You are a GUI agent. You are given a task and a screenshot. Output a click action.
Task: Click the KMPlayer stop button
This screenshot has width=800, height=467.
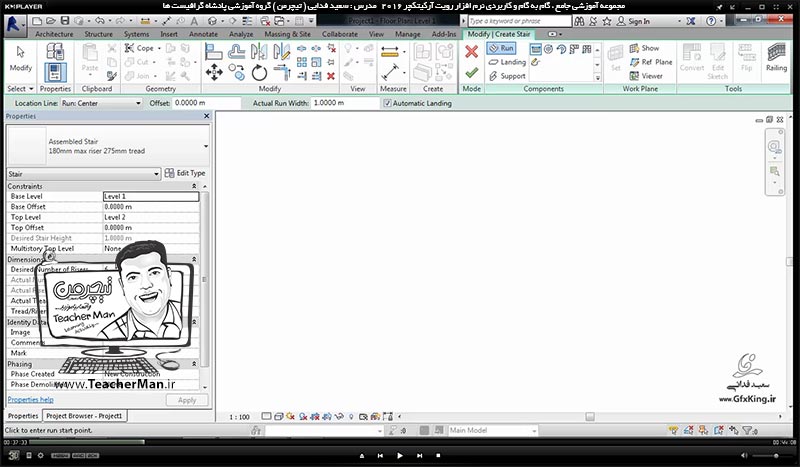coord(438,455)
